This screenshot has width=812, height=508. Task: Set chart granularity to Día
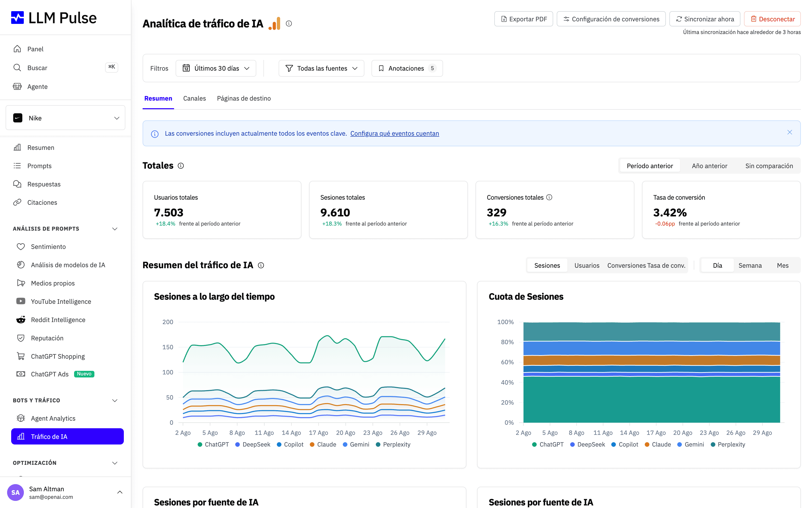pos(717,265)
